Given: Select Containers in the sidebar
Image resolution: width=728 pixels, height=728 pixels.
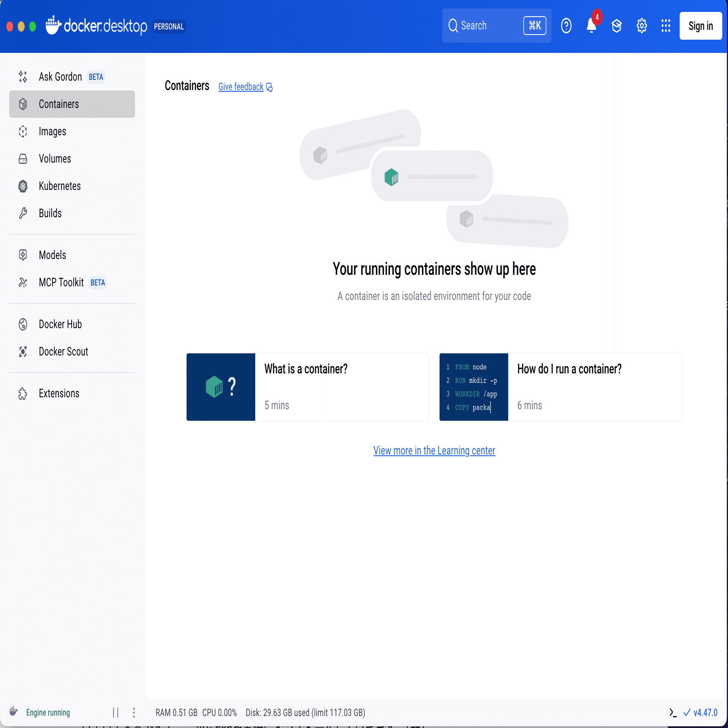Looking at the screenshot, I should [x=72, y=104].
